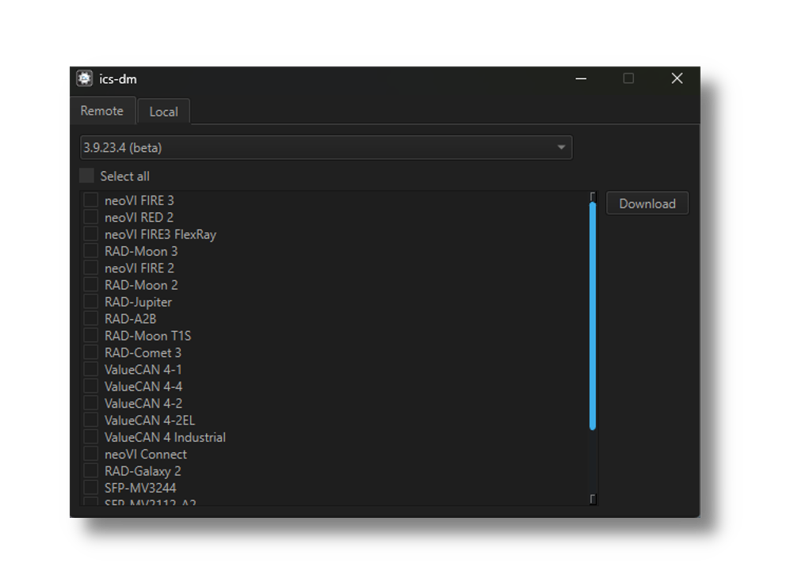Enable the ValueCAN 4-1 checkbox
The image size is (786, 582).
[x=91, y=369]
